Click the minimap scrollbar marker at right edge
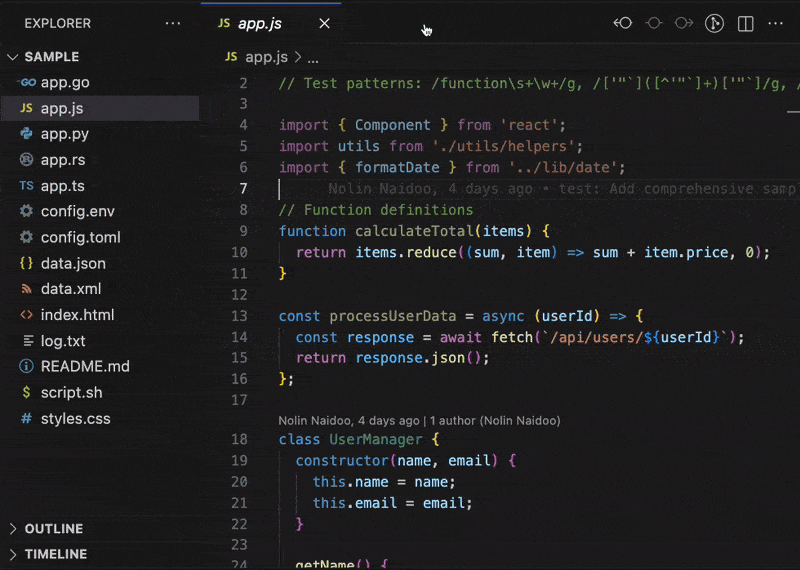This screenshot has width=800, height=570. pyautogui.click(x=793, y=111)
